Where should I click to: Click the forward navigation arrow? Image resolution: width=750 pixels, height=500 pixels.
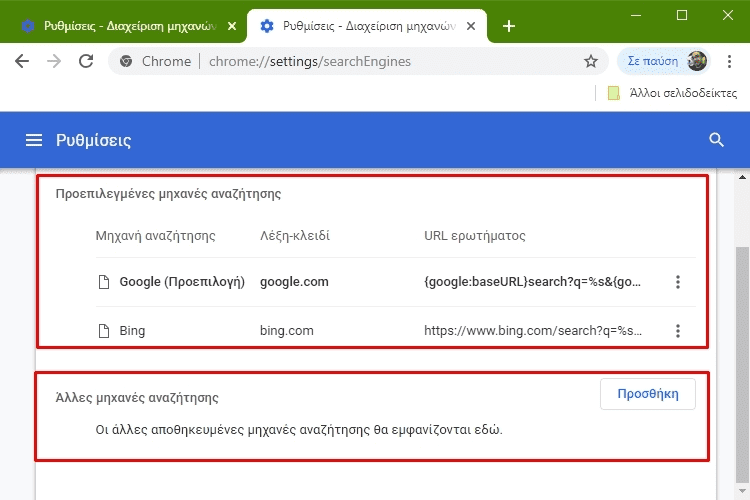click(x=54, y=61)
